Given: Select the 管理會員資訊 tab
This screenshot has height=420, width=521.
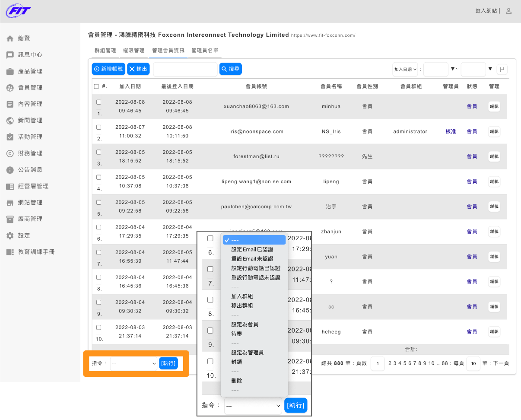Looking at the screenshot, I should pyautogui.click(x=168, y=51).
